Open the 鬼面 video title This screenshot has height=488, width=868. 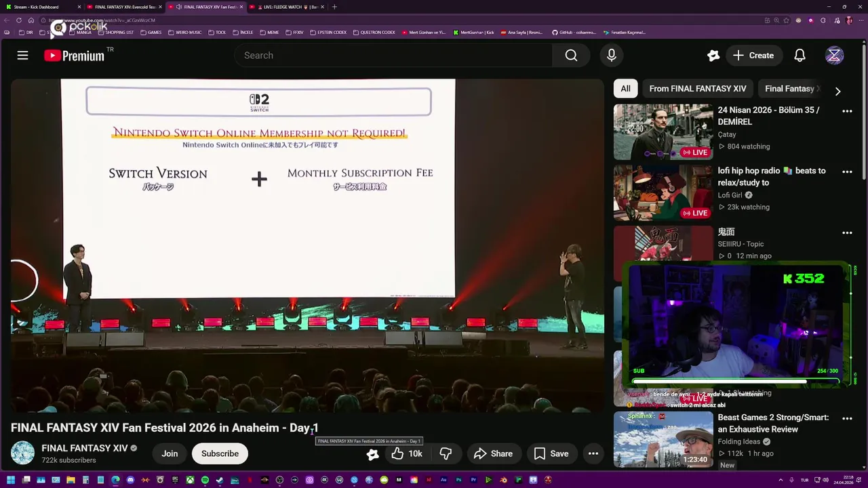726,232
